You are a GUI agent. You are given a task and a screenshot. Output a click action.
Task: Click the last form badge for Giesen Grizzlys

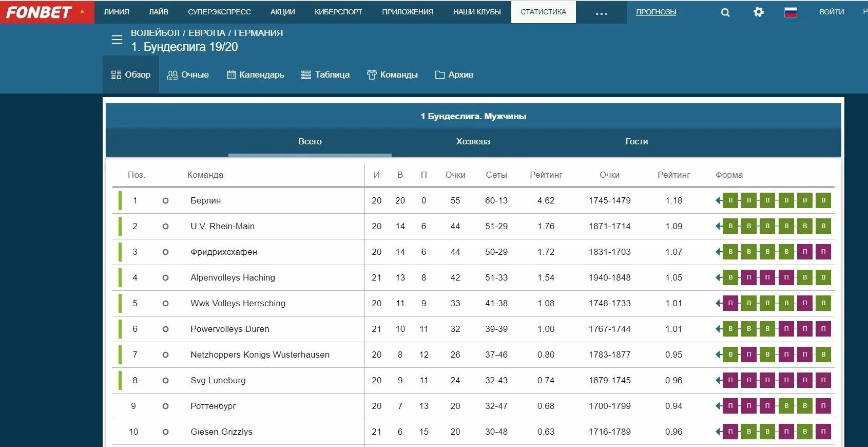(x=823, y=432)
